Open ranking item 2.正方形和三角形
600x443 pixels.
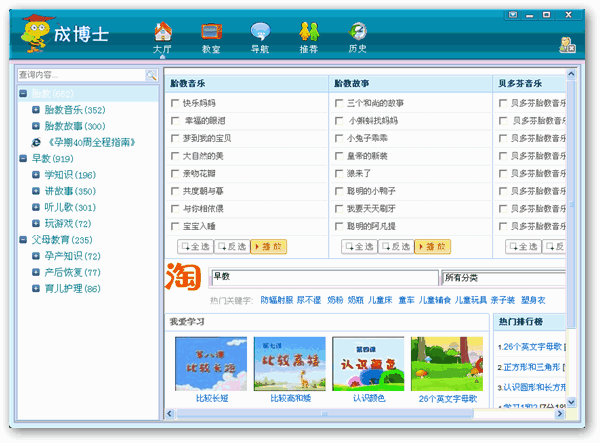tap(531, 367)
